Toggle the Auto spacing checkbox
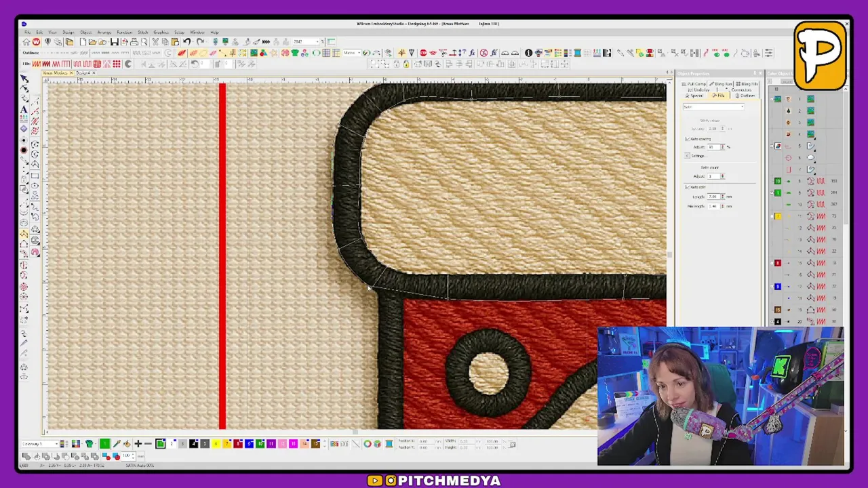This screenshot has width=868, height=488. (x=687, y=139)
